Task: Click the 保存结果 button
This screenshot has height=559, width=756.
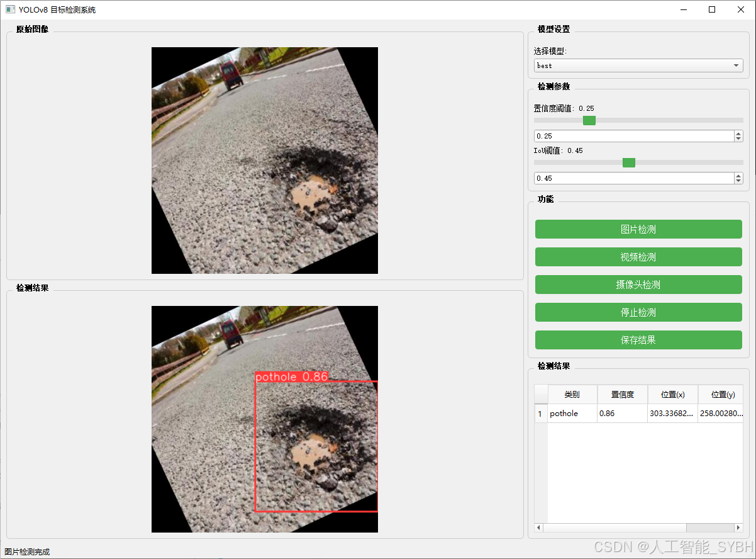Action: (x=638, y=340)
